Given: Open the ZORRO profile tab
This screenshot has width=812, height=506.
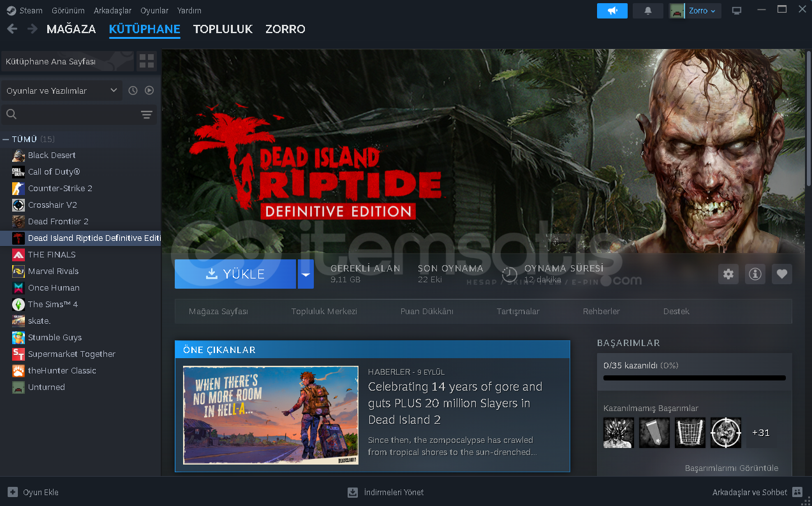Looking at the screenshot, I should point(285,29).
